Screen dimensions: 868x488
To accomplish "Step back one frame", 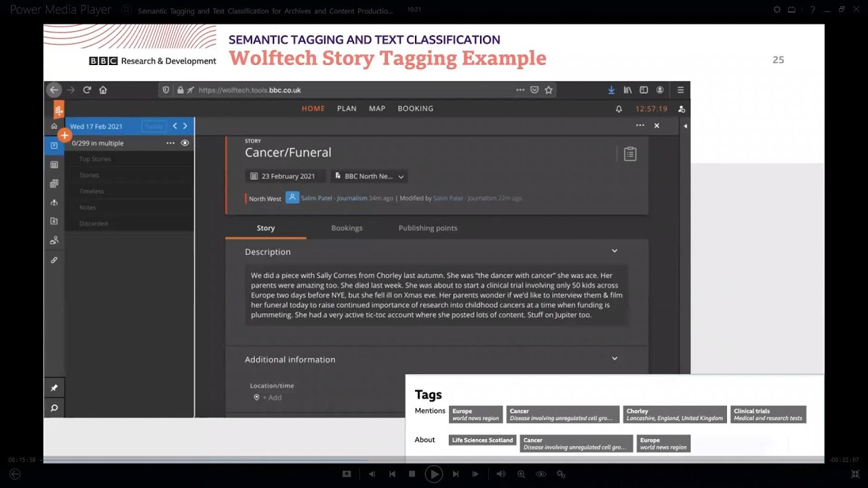I will tap(372, 474).
